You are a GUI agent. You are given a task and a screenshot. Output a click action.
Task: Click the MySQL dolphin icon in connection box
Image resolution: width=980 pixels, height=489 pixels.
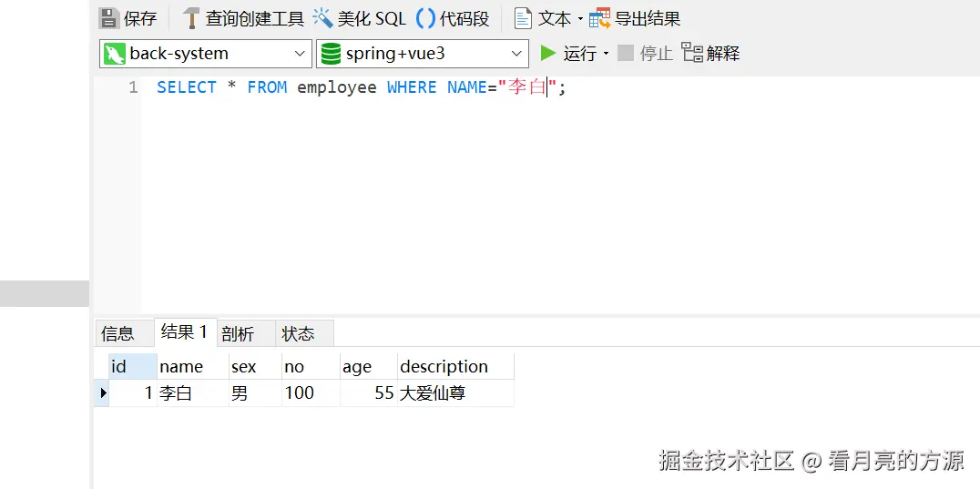(115, 54)
